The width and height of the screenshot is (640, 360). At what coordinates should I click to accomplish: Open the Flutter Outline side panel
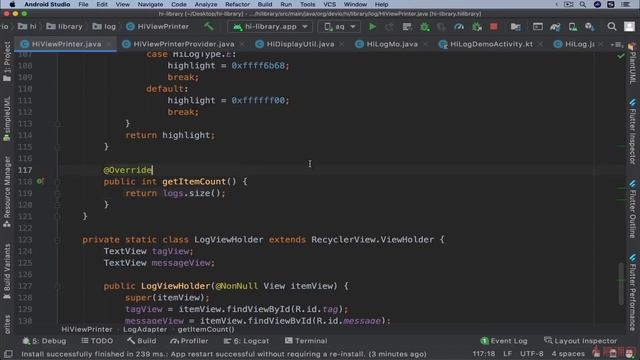pos(632,209)
